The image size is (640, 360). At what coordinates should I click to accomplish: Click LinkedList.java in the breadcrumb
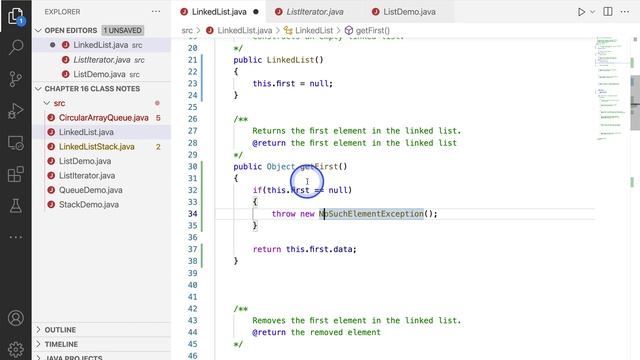tap(244, 30)
